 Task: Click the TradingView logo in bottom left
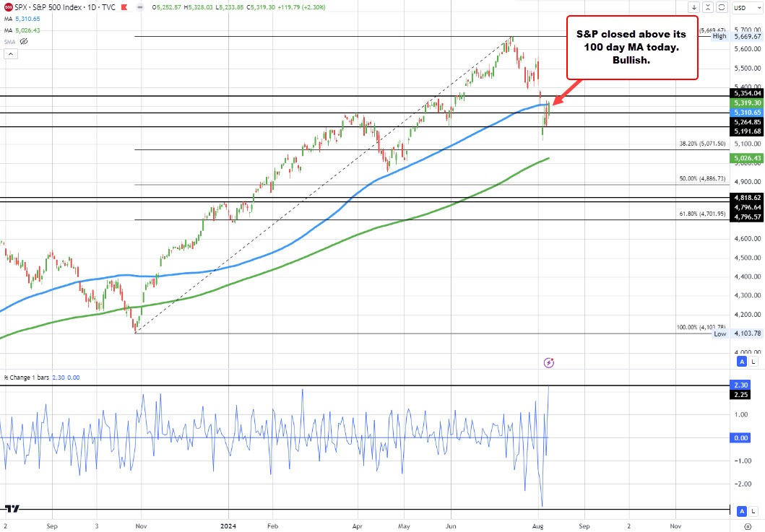(x=12, y=509)
